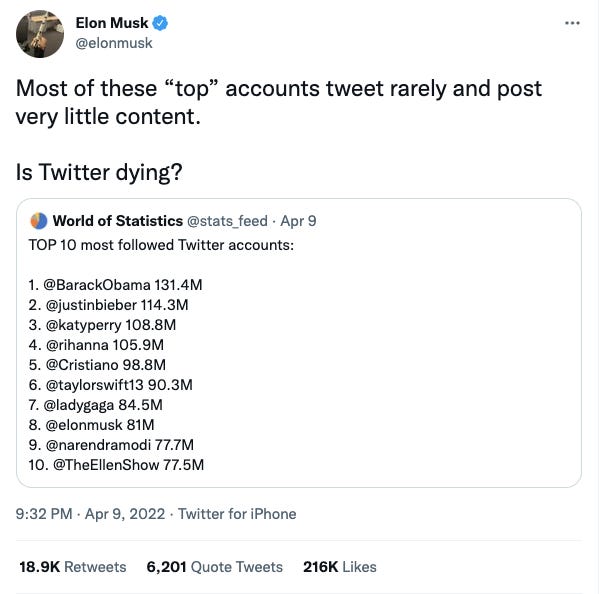Screen dimensions: 599x594
Task: Open quoted tweet via its TOP 10 heading
Action: pyautogui.click(x=161, y=245)
